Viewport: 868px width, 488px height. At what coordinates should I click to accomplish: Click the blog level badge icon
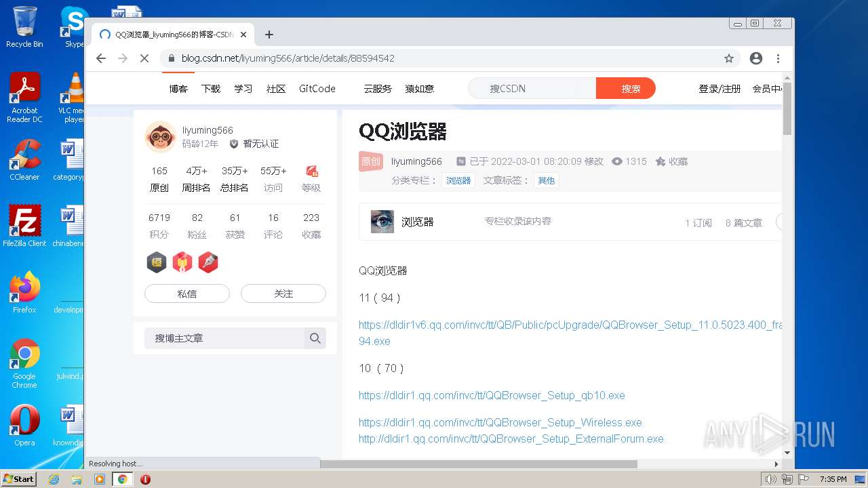[x=311, y=171]
